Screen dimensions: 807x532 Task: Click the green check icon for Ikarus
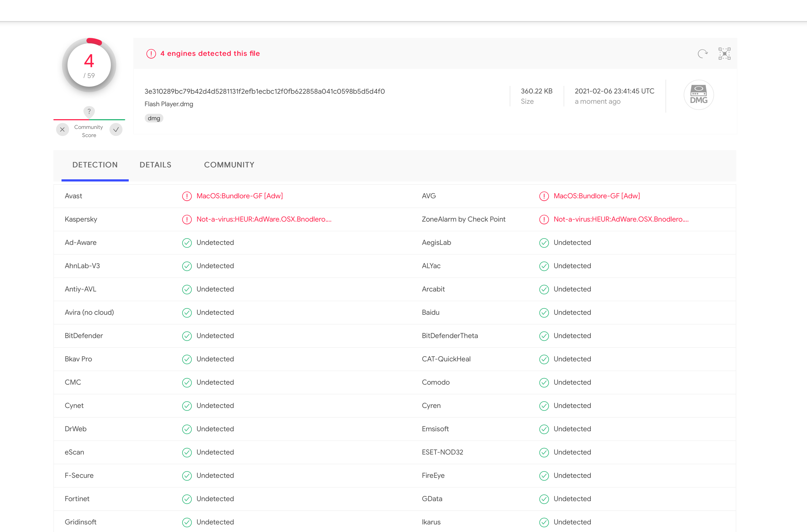[x=544, y=523]
